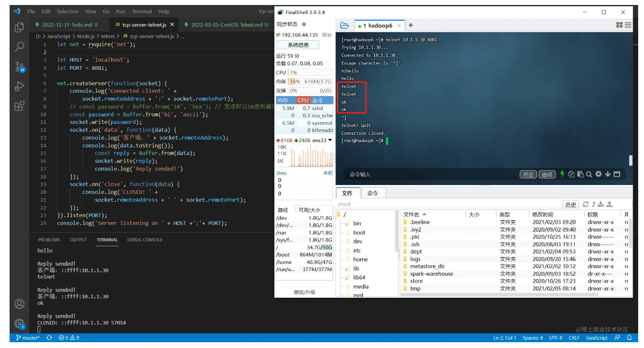644x348 pixels.
Task: Click the CPU usage bar showing 1%
Action: point(311,72)
